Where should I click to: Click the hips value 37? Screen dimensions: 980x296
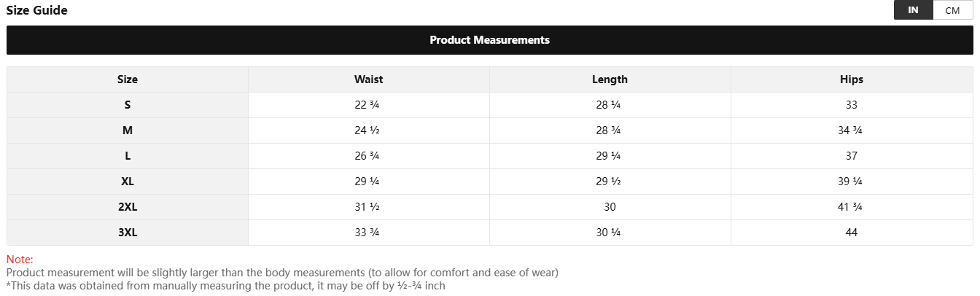click(x=851, y=156)
